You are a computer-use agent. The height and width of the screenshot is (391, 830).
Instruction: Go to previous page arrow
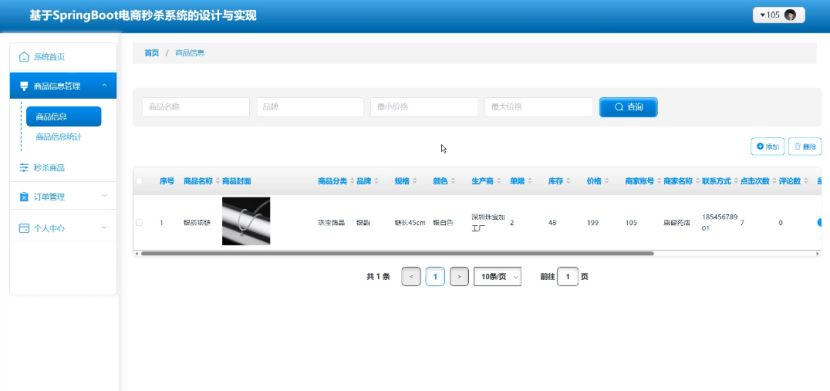411,276
